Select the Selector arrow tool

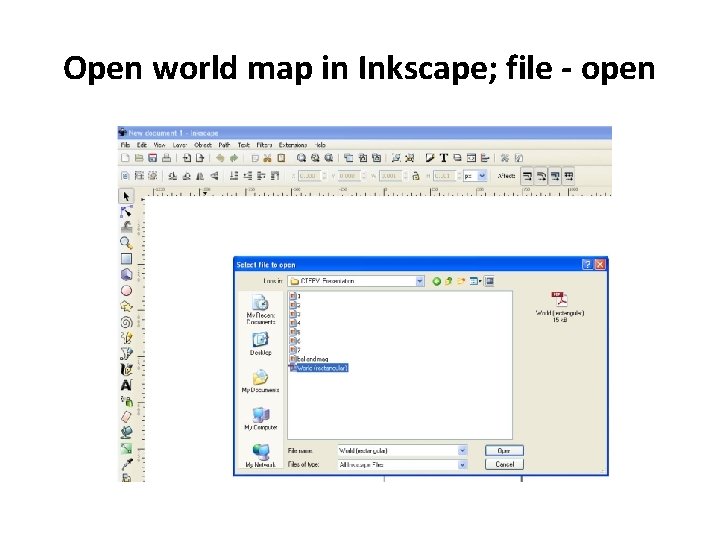coord(126,196)
